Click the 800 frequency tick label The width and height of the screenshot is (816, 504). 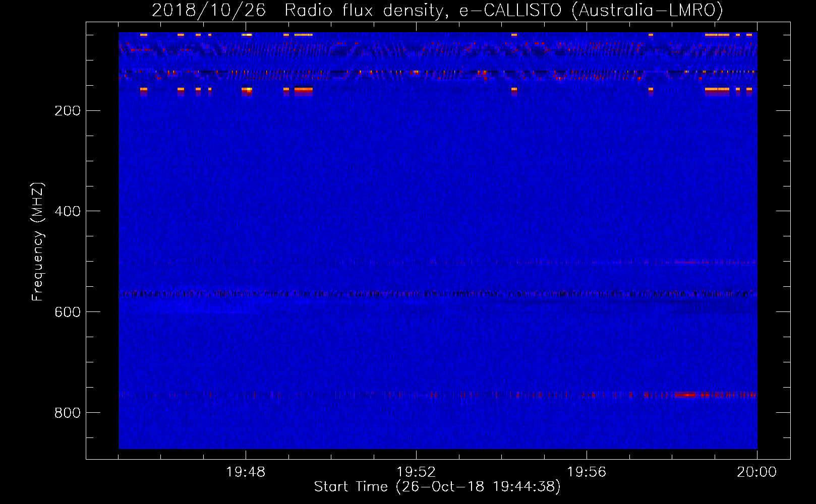68,413
